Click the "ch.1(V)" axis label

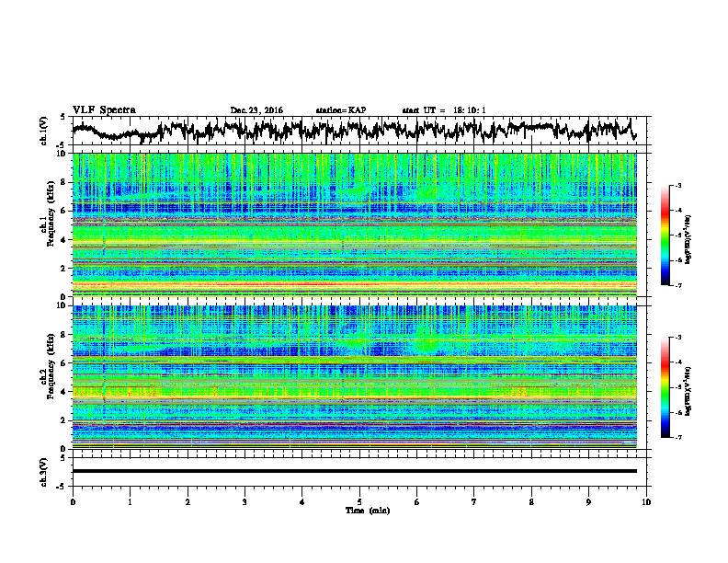point(43,131)
